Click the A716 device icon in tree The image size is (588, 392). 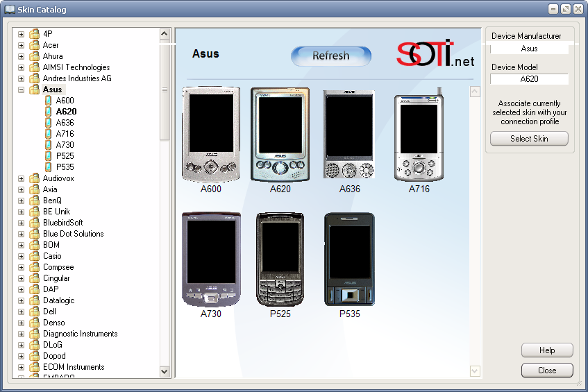point(48,134)
